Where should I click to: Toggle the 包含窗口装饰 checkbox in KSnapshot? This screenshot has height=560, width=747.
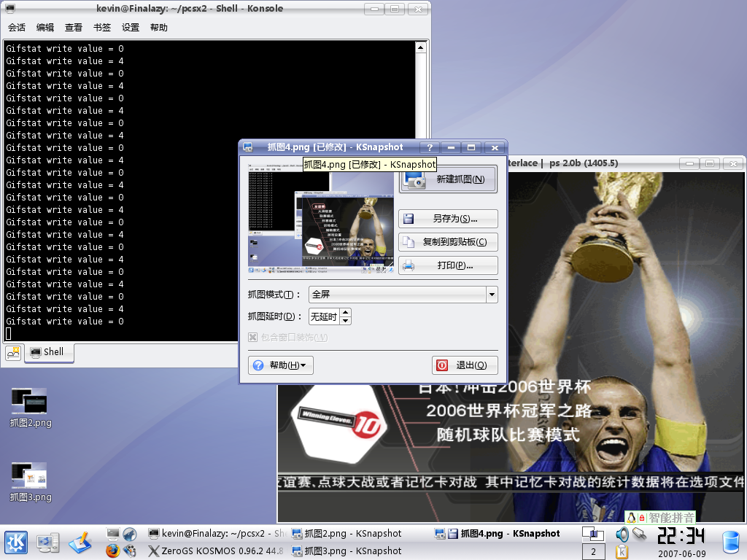pyautogui.click(x=252, y=337)
